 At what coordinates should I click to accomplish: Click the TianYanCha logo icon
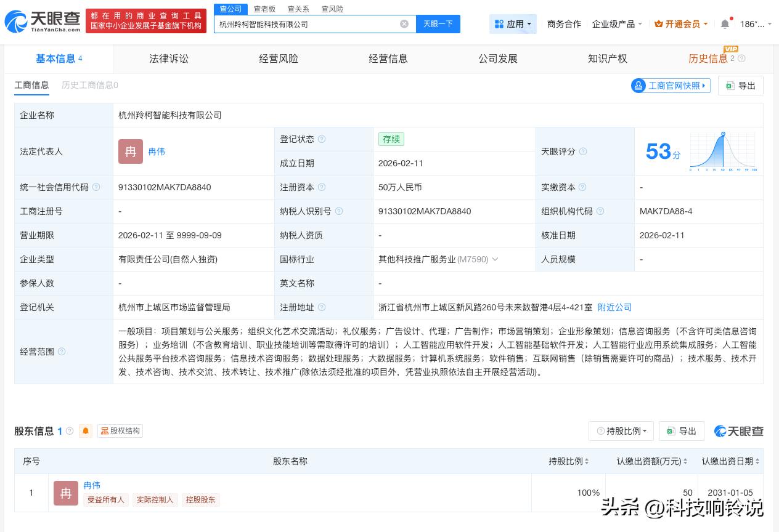coord(16,22)
